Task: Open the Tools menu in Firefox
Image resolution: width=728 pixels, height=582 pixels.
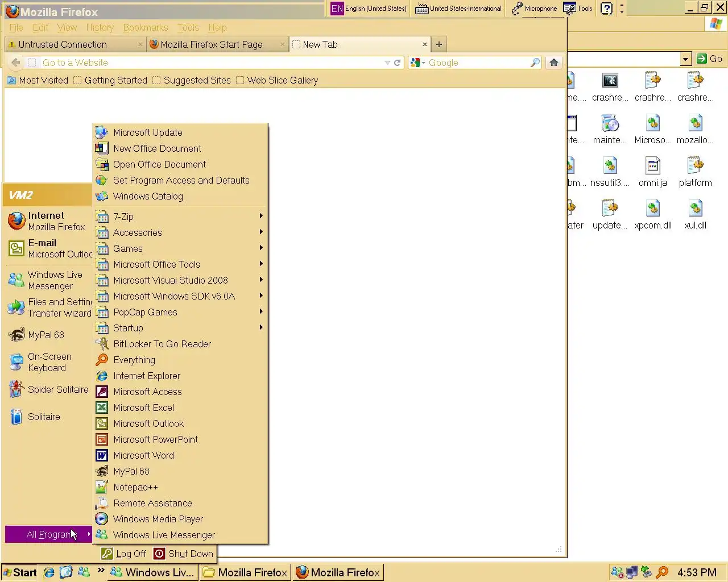Action: (x=188, y=27)
